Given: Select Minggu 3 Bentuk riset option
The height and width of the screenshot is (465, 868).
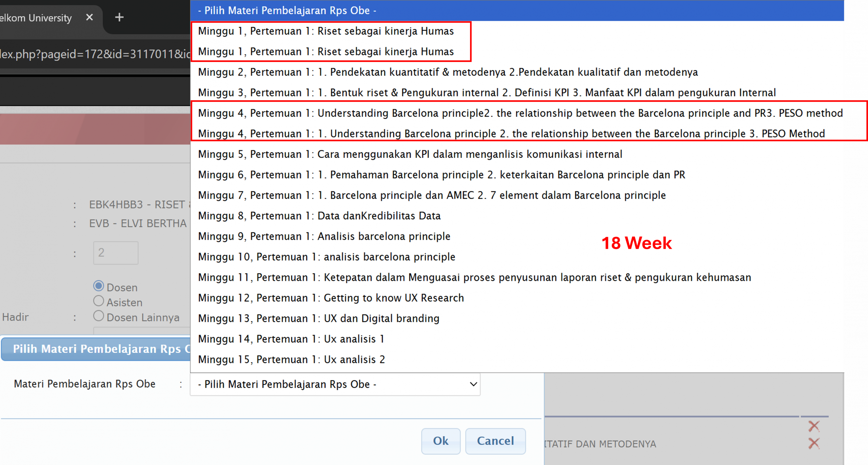Looking at the screenshot, I should pyautogui.click(x=517, y=93).
